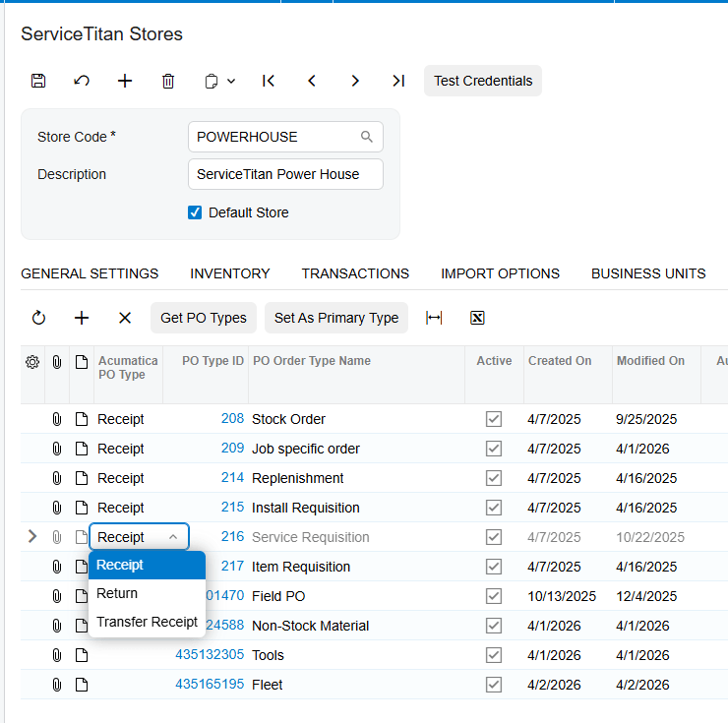The image size is (728, 723).
Task: Click Acumatica PO Type cell for Stock Order
Action: click(x=129, y=419)
